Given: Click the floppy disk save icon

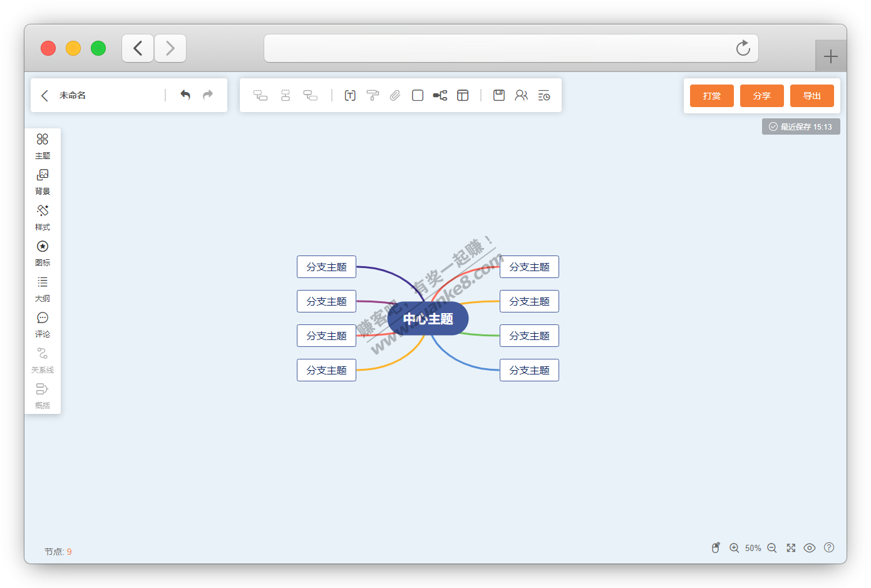Looking at the screenshot, I should tap(499, 95).
